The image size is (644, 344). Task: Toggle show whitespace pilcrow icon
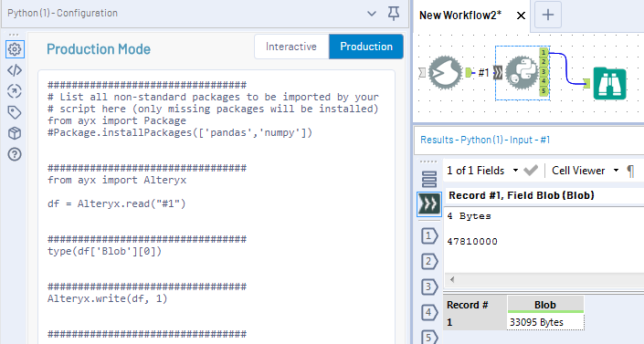click(x=630, y=171)
